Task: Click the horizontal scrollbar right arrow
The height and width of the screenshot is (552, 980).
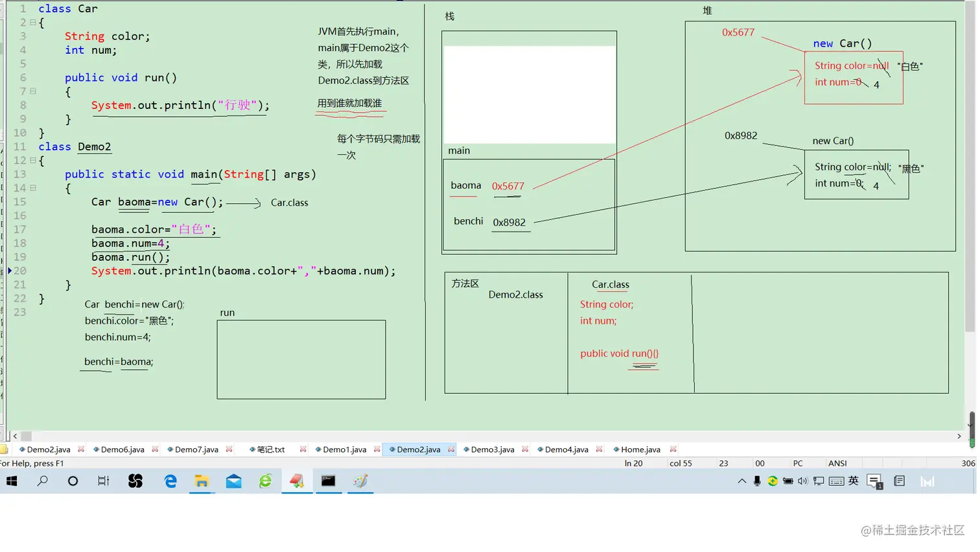Action: (959, 437)
